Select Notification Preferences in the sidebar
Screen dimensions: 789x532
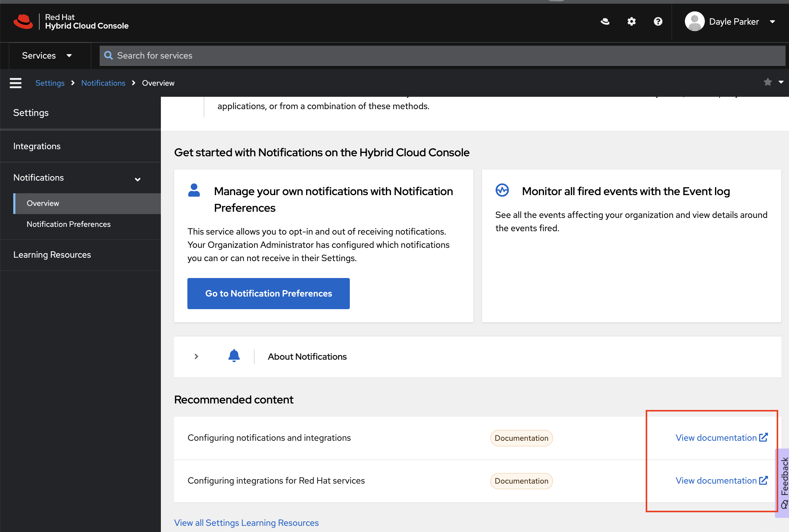[x=68, y=224]
